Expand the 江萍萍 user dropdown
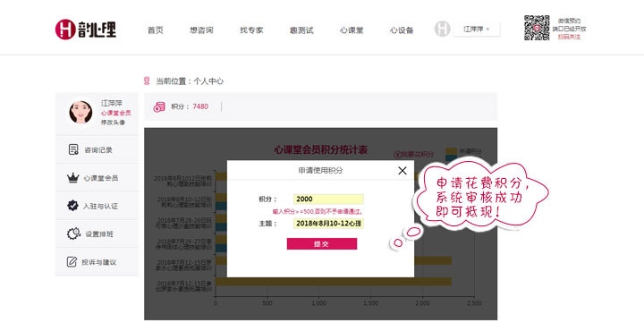This screenshot has width=644, height=331. [477, 30]
